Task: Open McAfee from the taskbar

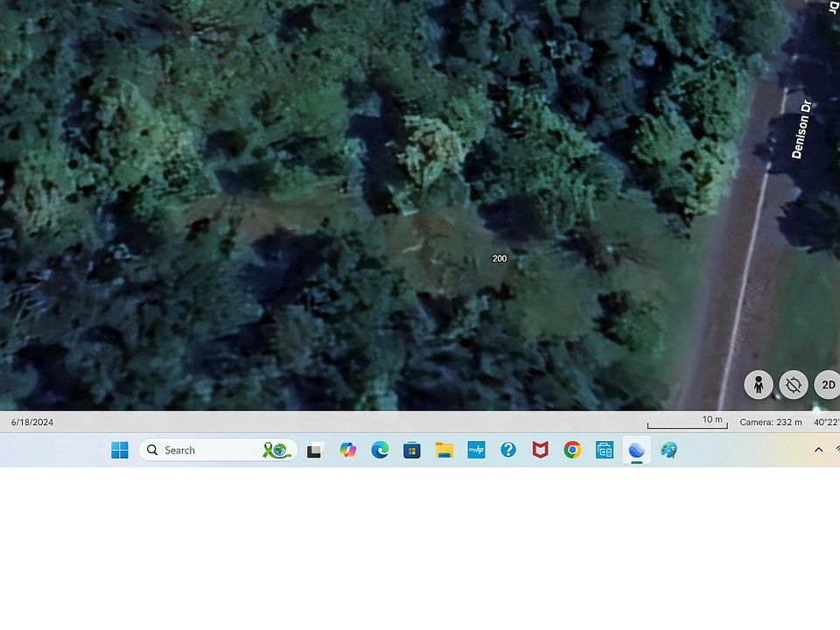Action: 541,450
